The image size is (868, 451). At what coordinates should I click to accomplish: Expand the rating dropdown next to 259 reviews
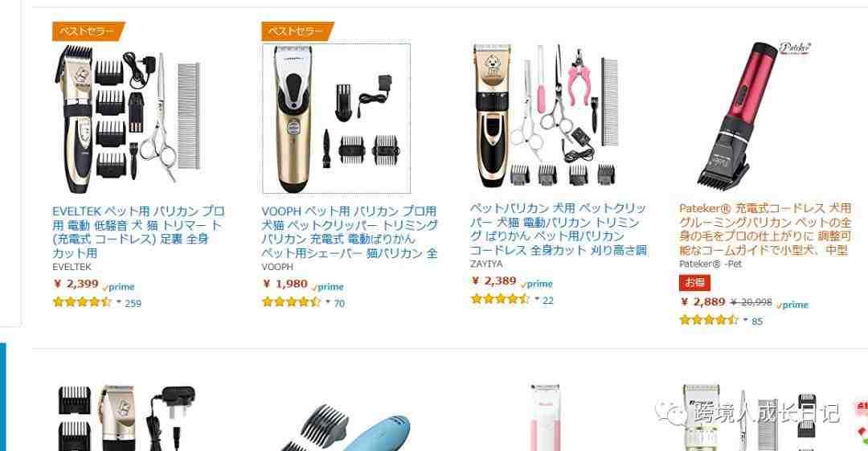(118, 302)
